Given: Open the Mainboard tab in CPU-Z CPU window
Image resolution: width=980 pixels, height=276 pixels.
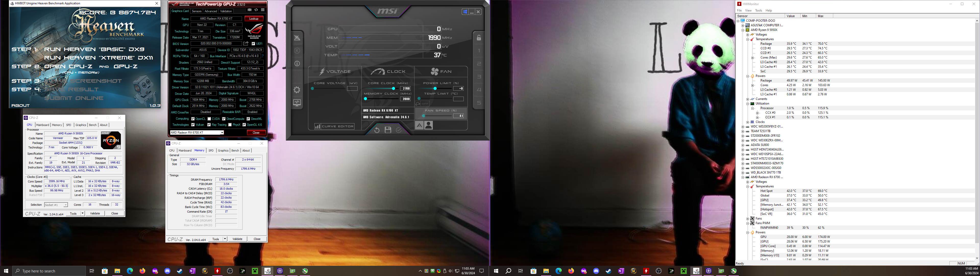Looking at the screenshot, I should pos(43,125).
